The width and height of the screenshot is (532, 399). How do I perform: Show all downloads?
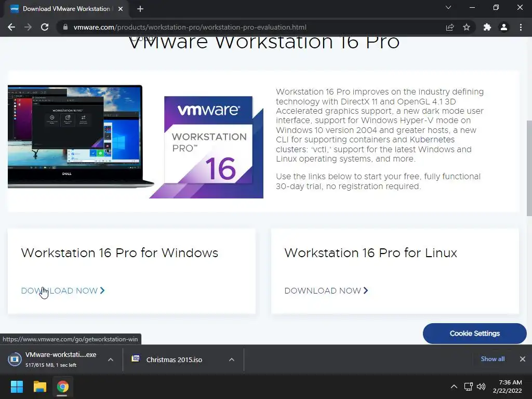(493, 359)
